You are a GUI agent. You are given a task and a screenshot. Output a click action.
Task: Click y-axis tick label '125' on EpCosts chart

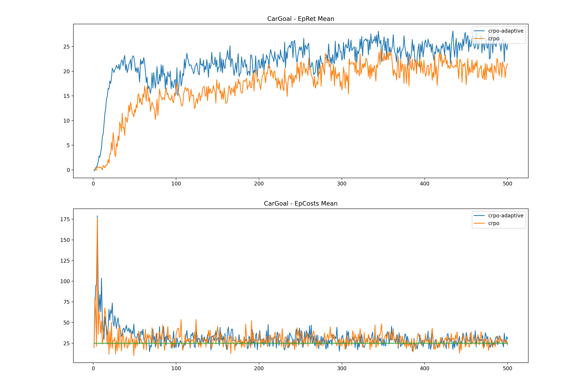(65, 261)
